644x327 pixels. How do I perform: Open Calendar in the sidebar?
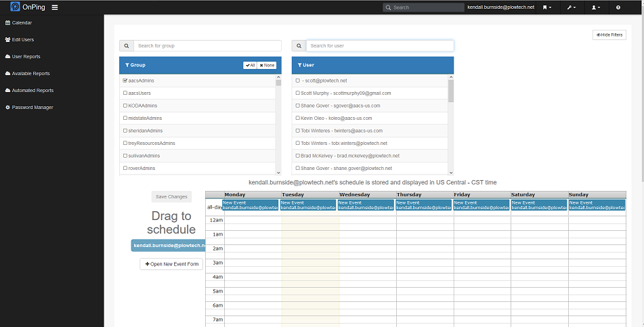click(23, 23)
